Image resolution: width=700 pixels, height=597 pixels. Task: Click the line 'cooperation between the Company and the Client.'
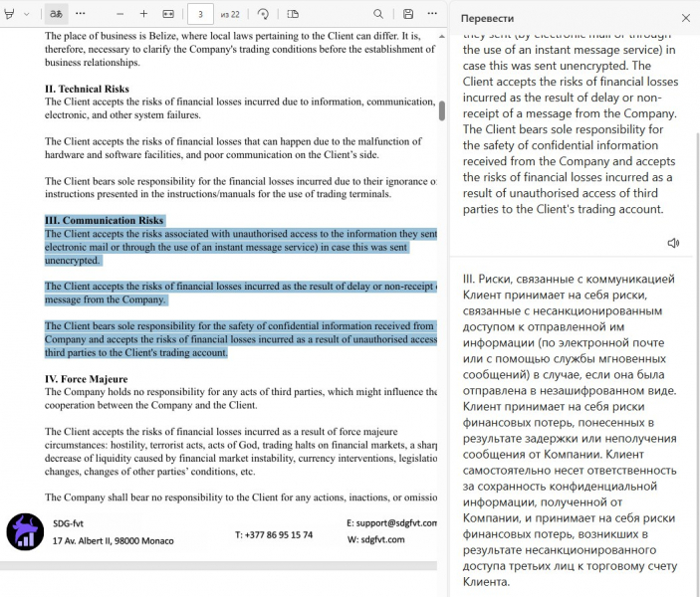pyautogui.click(x=151, y=405)
